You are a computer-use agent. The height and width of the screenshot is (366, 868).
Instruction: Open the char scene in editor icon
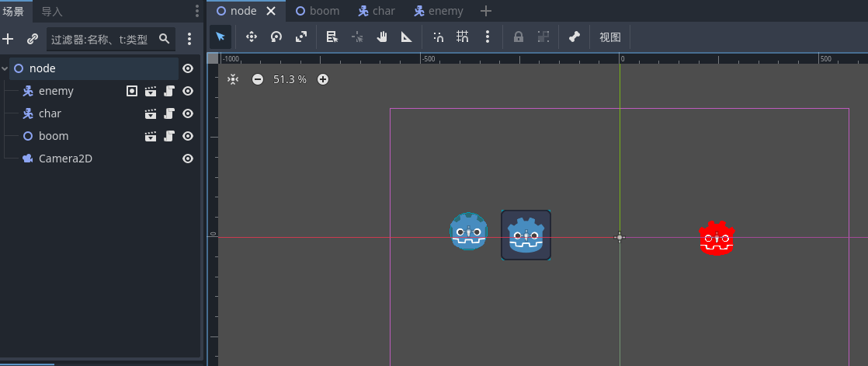pos(151,113)
